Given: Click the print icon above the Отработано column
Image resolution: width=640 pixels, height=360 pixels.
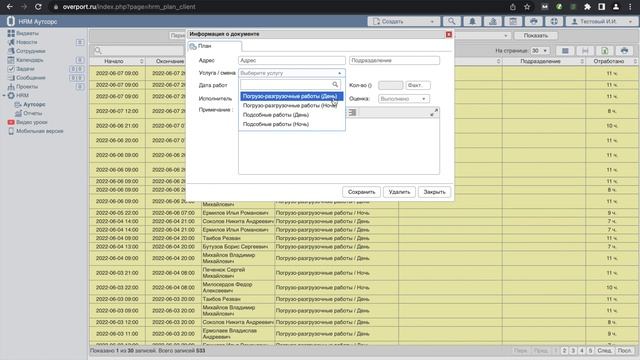Looking at the screenshot, I should 624,51.
